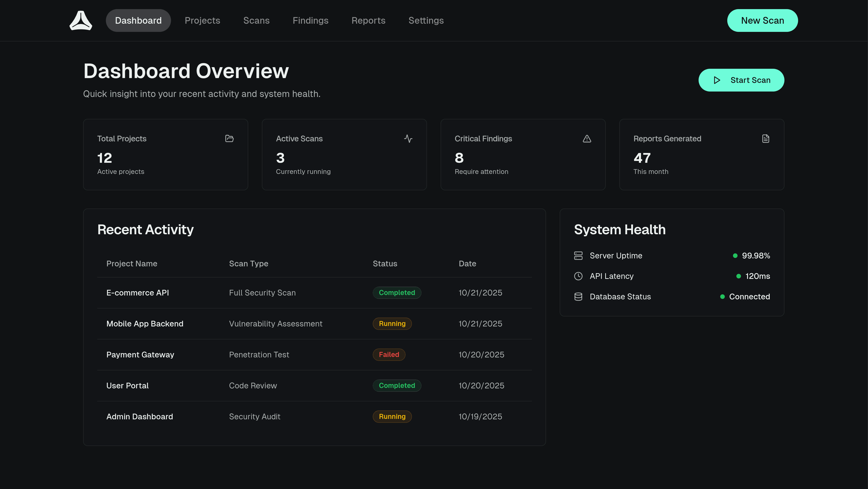
Task: Click the Reports navigation item
Action: [x=368, y=20]
